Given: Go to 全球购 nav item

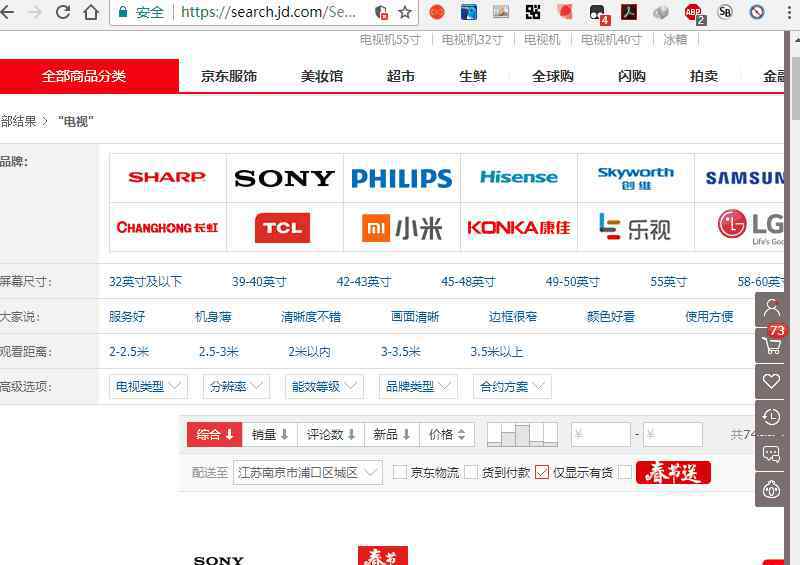Looking at the screenshot, I should [x=553, y=77].
